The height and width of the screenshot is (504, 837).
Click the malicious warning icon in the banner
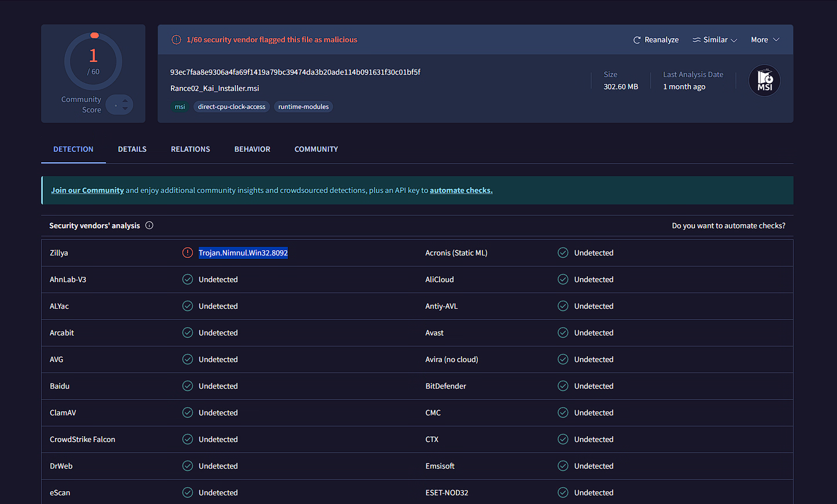point(176,40)
